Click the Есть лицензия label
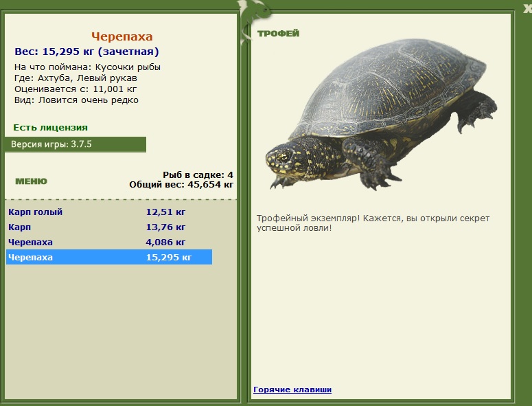This screenshot has height=406, width=532. [x=51, y=128]
